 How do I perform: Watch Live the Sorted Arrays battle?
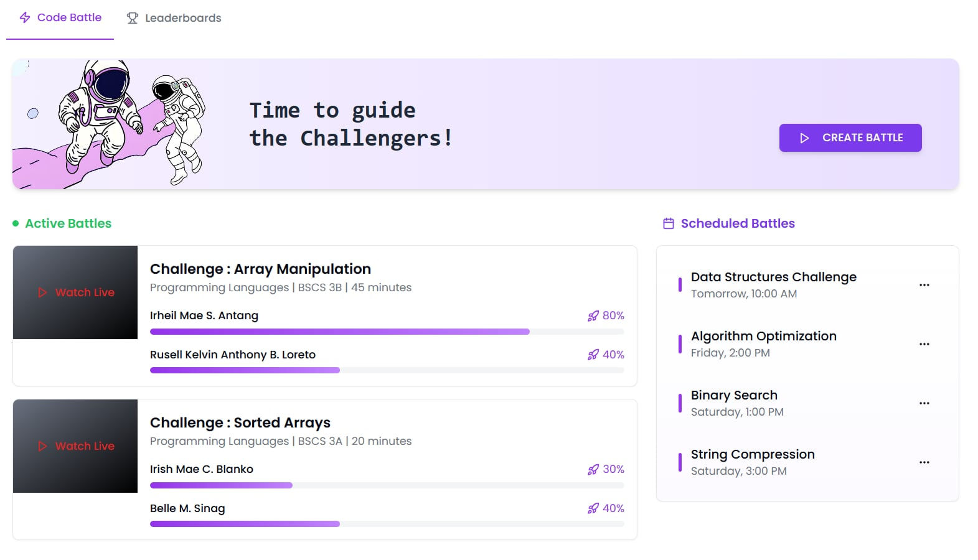point(76,446)
